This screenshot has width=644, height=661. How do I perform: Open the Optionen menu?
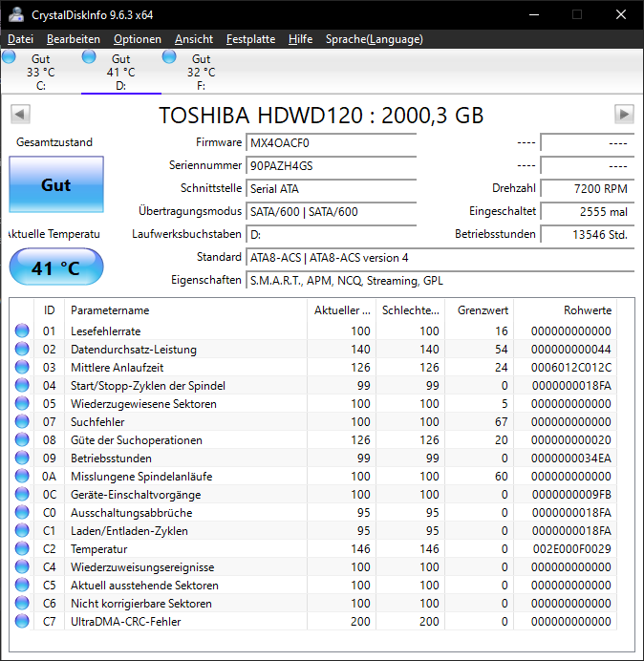pyautogui.click(x=138, y=39)
